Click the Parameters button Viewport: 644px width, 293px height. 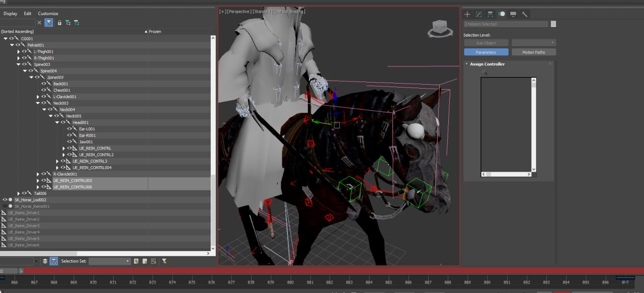[x=486, y=52]
